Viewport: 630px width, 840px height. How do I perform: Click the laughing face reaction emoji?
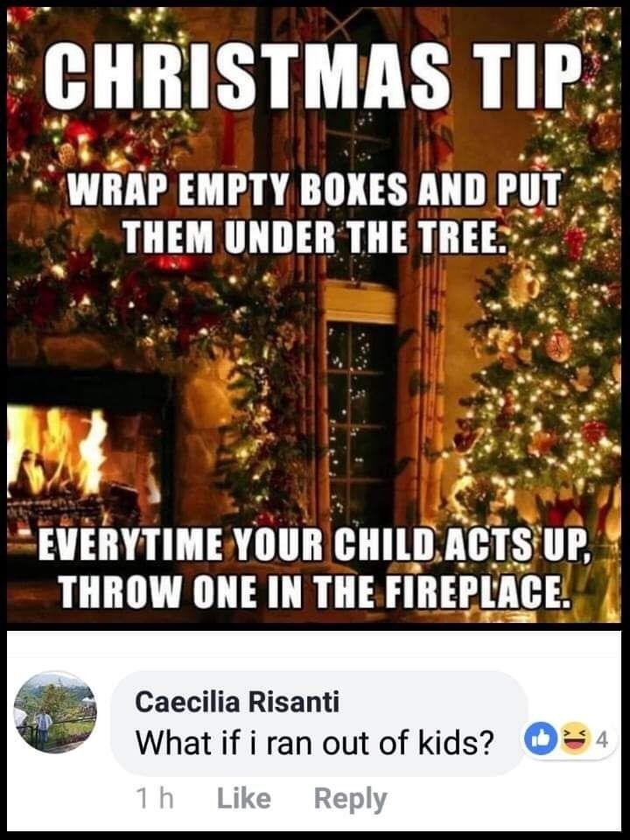tap(572, 740)
